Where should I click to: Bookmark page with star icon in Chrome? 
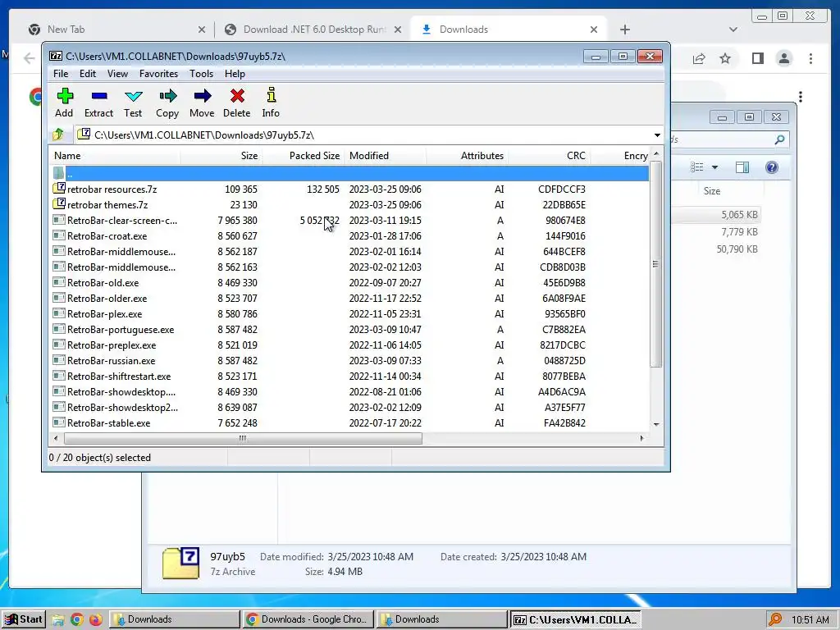point(725,58)
